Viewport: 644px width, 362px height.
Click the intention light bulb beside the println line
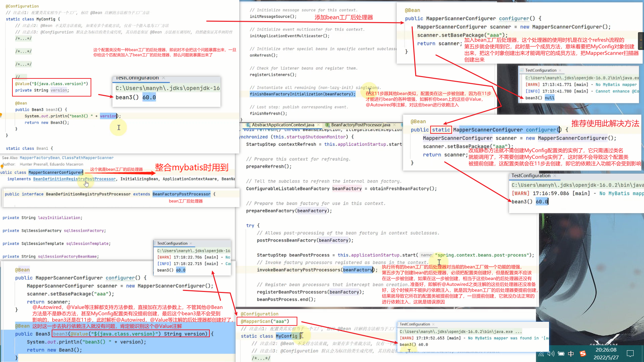click(1, 115)
